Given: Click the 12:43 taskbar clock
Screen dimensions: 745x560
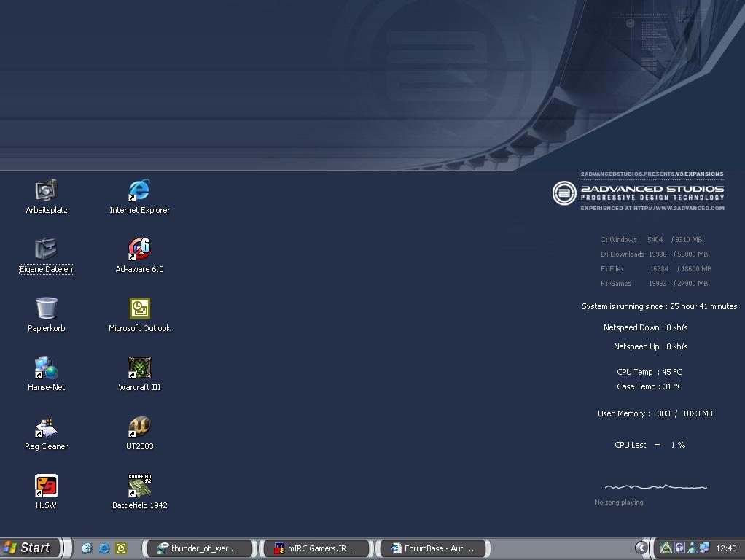Looking at the screenshot, I should 726,548.
